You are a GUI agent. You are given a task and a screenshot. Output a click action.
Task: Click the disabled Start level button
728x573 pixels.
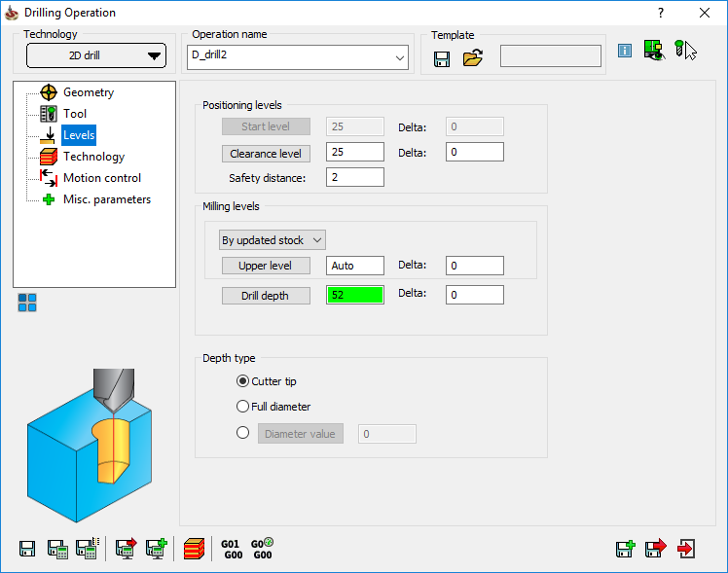click(x=266, y=126)
